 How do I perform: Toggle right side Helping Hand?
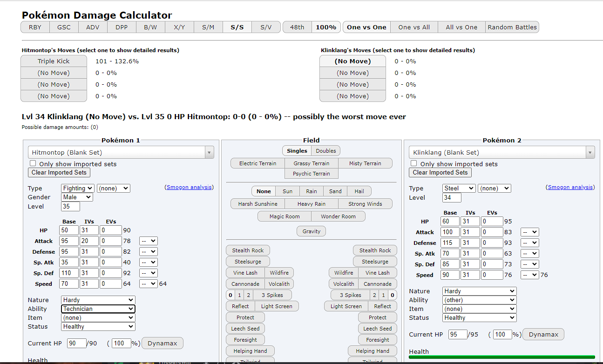click(x=373, y=351)
